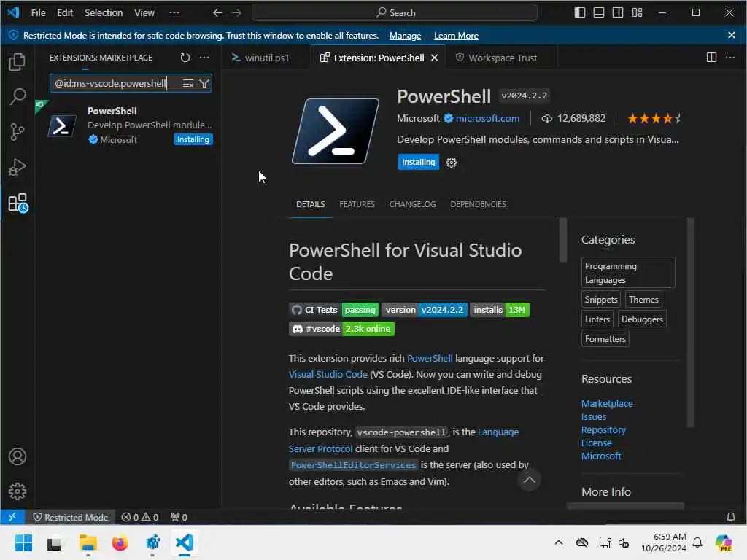Open editor more actions menu
Viewport: 747px width, 560px height.
click(730, 58)
